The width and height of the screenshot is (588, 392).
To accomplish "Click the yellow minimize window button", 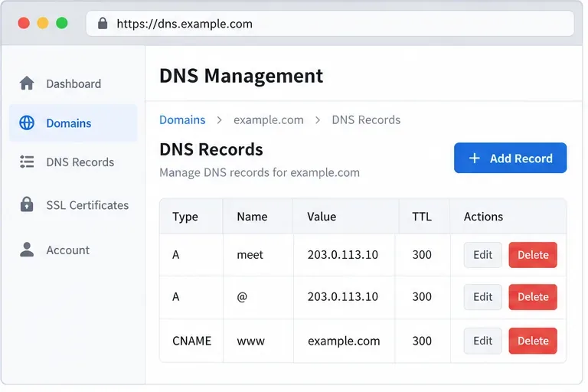I will click(x=43, y=23).
